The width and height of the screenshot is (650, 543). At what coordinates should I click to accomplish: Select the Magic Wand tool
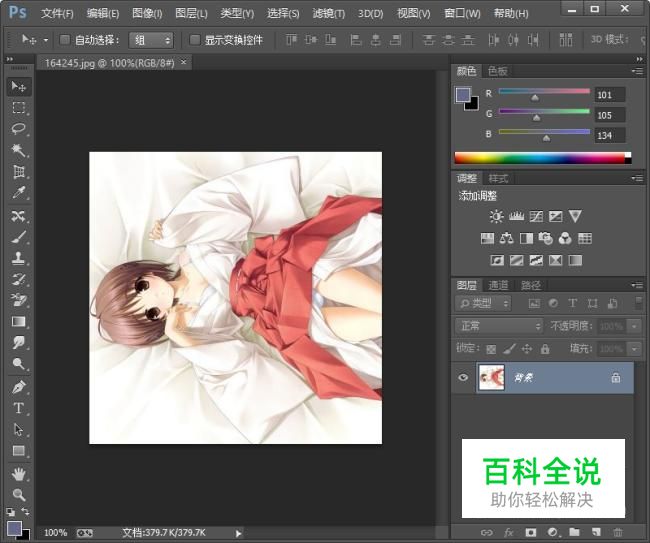[19, 150]
